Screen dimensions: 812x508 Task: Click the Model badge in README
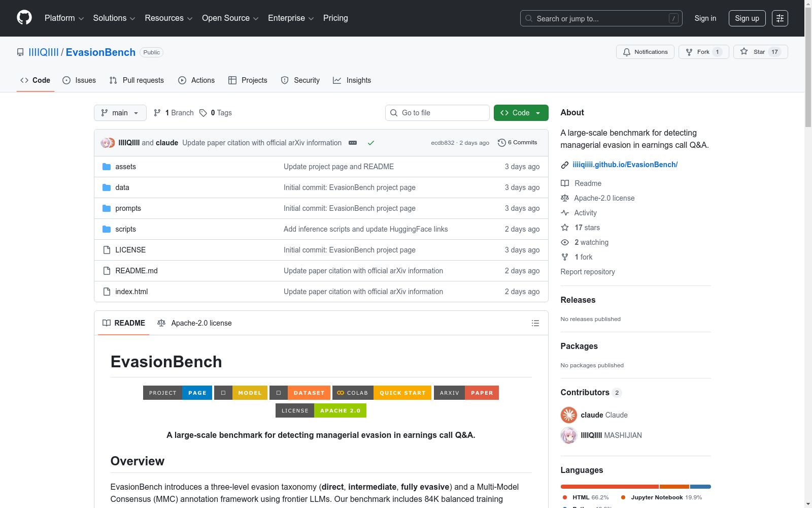[x=241, y=393]
